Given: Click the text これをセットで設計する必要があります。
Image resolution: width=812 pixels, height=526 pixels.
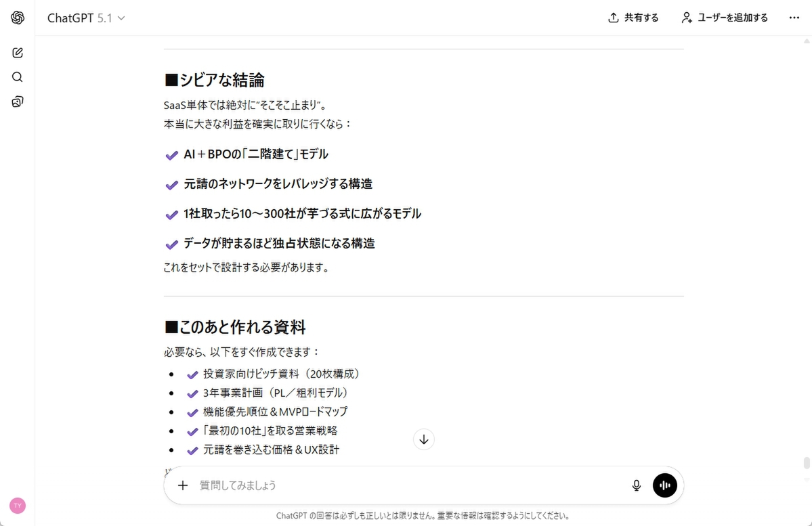Looking at the screenshot, I should (247, 267).
